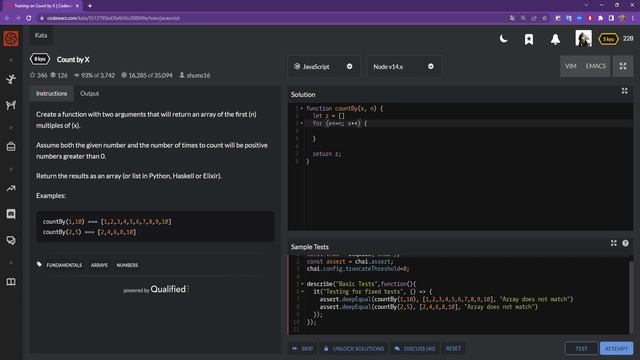
Task: Toggle dark mode with the moon icon
Action: coord(503,39)
